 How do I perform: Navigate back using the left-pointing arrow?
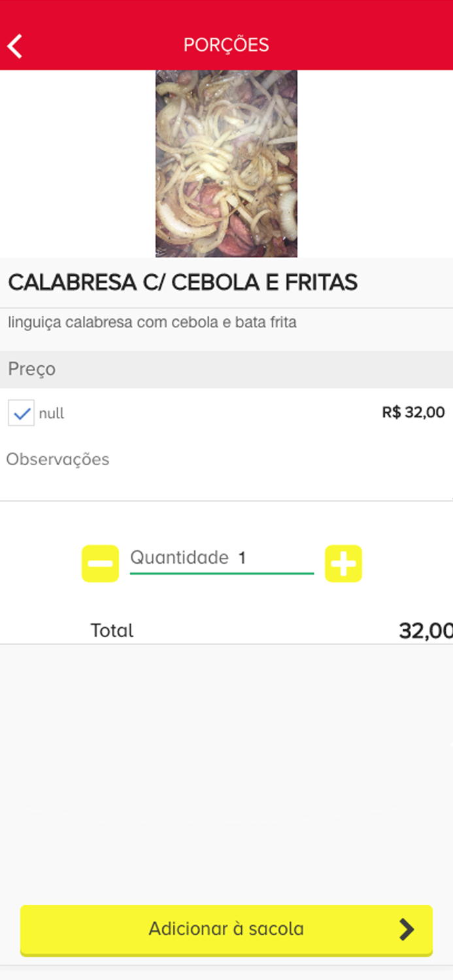click(x=14, y=46)
